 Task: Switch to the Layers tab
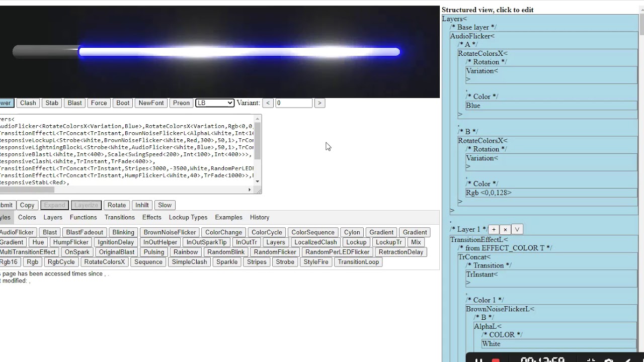point(53,217)
